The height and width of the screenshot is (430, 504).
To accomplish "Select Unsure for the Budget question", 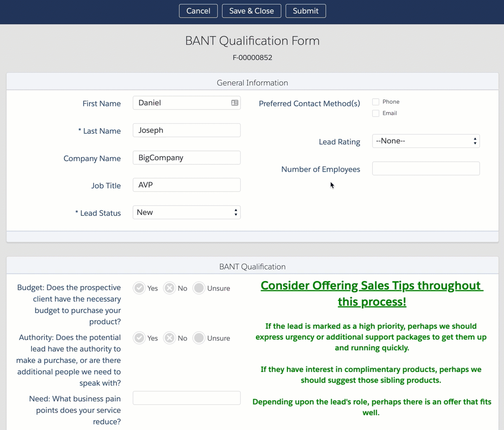I will pos(199,288).
